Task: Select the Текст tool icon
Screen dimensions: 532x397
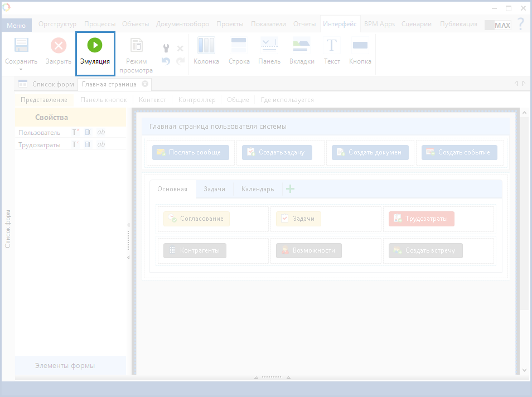Action: (332, 46)
